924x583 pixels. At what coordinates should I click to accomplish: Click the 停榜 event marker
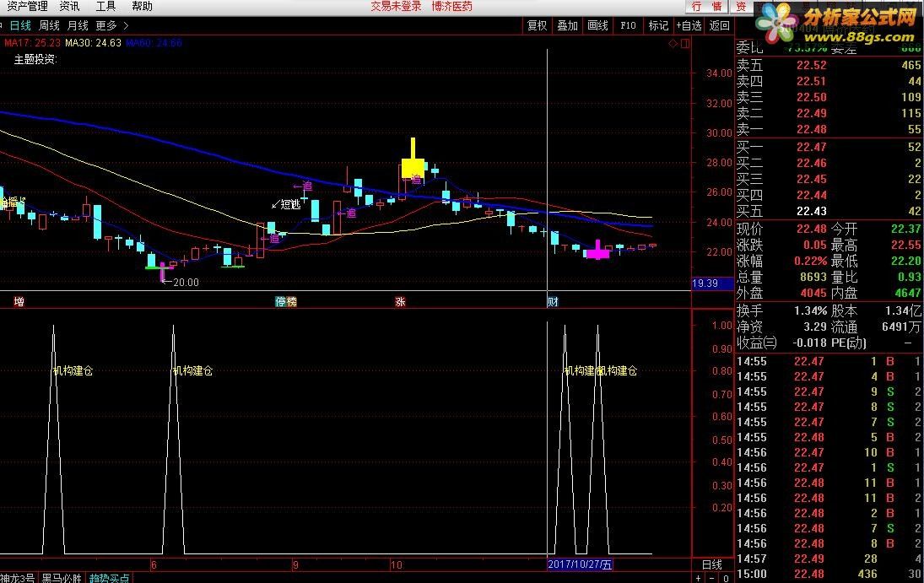pos(286,302)
